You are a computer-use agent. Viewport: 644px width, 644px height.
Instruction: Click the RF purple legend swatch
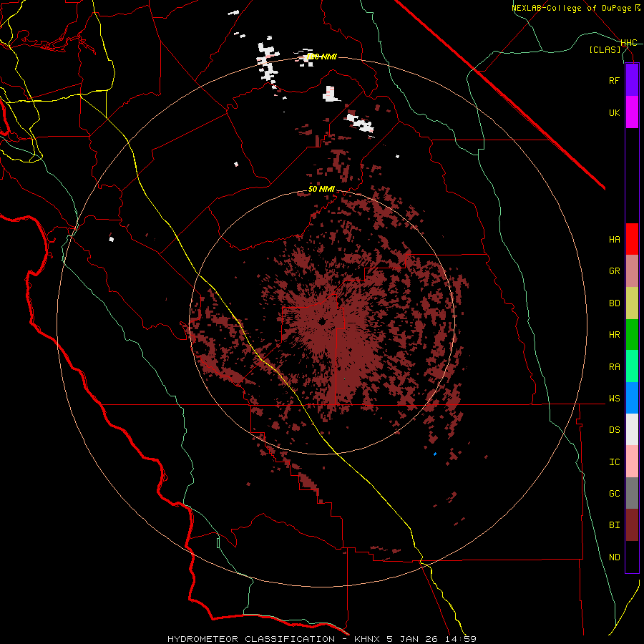pos(632,80)
